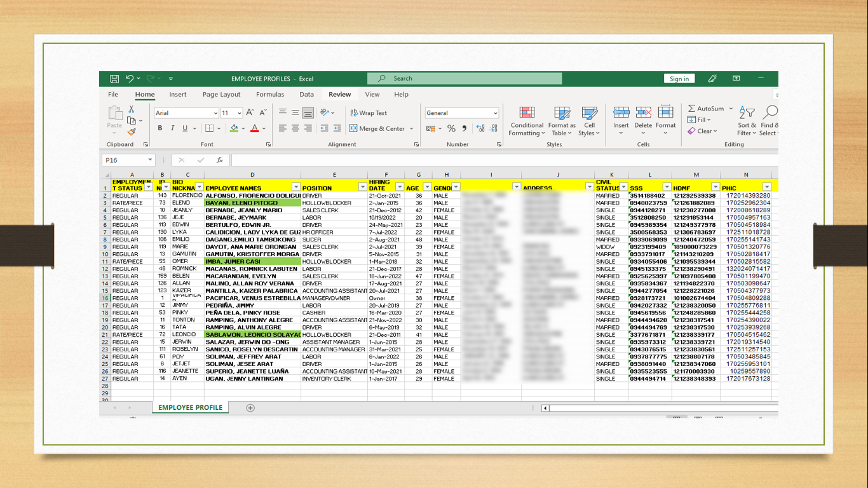Switch to the Page Layout tab
868x488 pixels.
tap(222, 95)
